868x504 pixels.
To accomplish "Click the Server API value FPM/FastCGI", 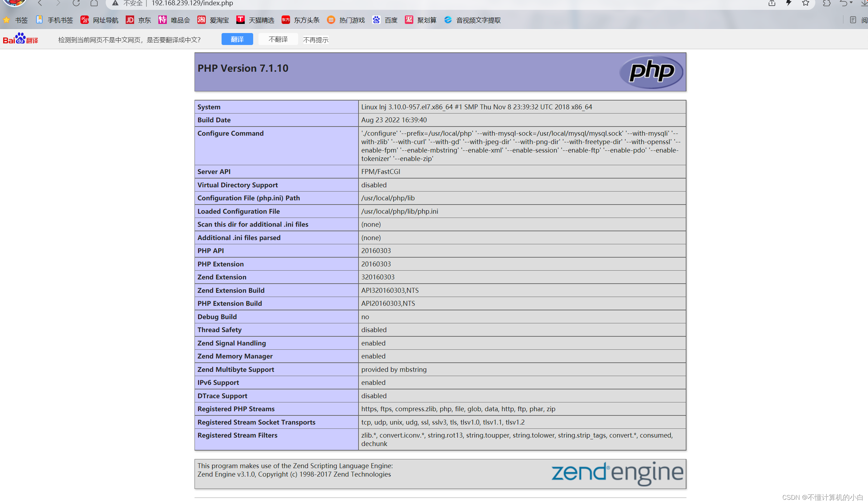I will pos(381,172).
